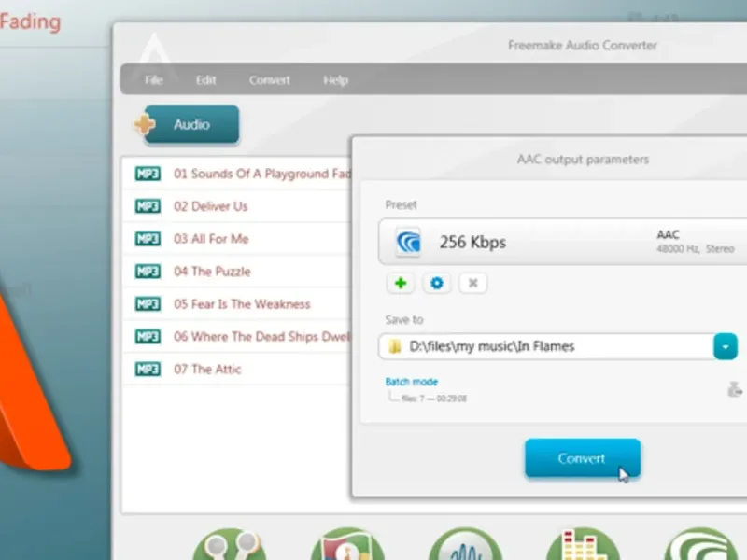Click the Batch mode link

click(412, 382)
